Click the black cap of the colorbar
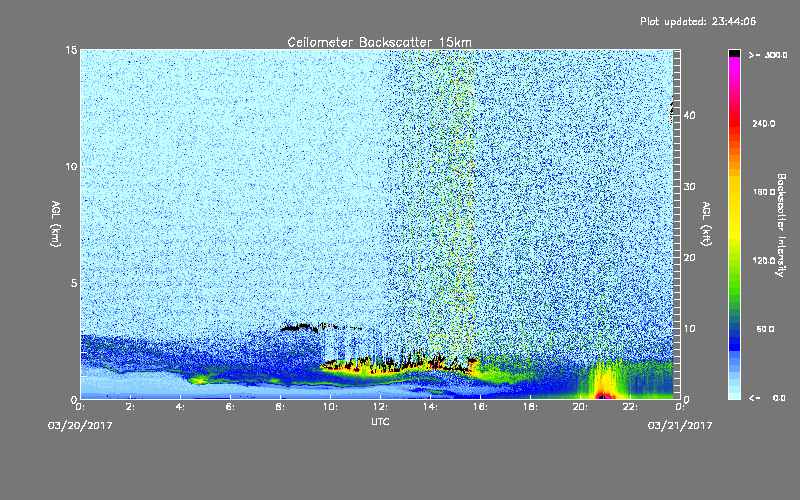Image resolution: width=800 pixels, height=500 pixels. coord(734,53)
